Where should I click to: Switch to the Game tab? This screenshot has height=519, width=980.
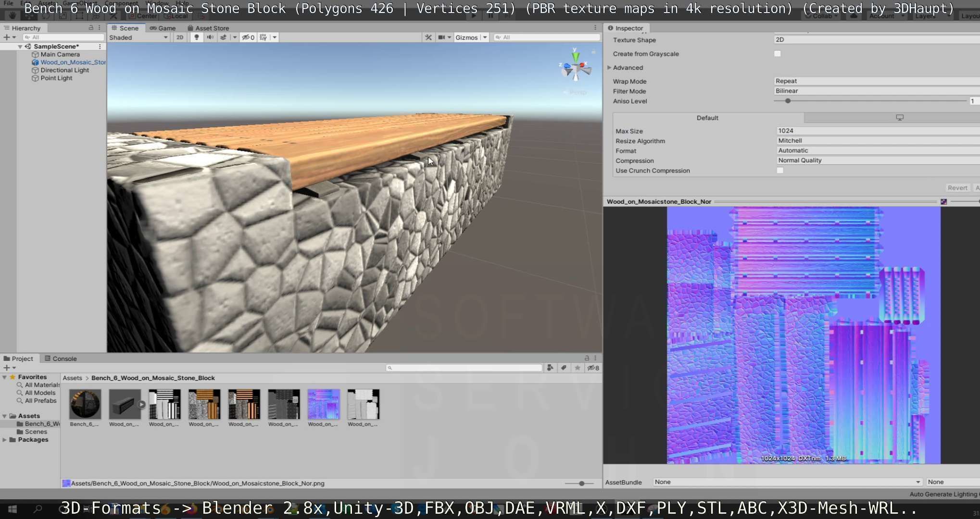[x=163, y=28]
